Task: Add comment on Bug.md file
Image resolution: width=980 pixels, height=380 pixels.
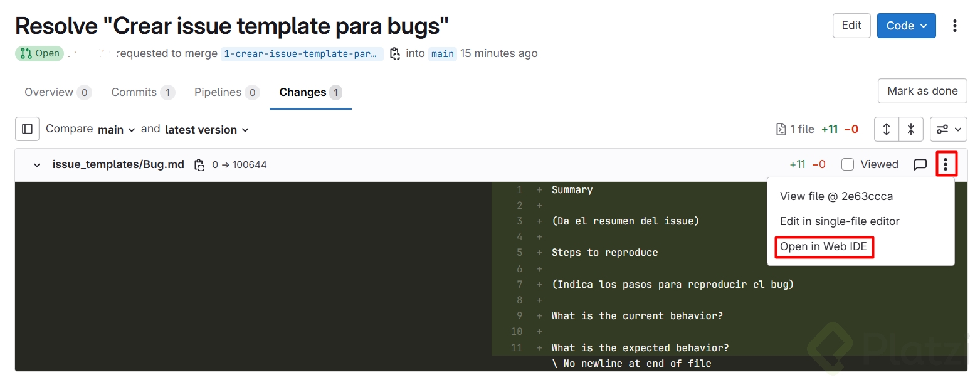Action: tap(920, 164)
